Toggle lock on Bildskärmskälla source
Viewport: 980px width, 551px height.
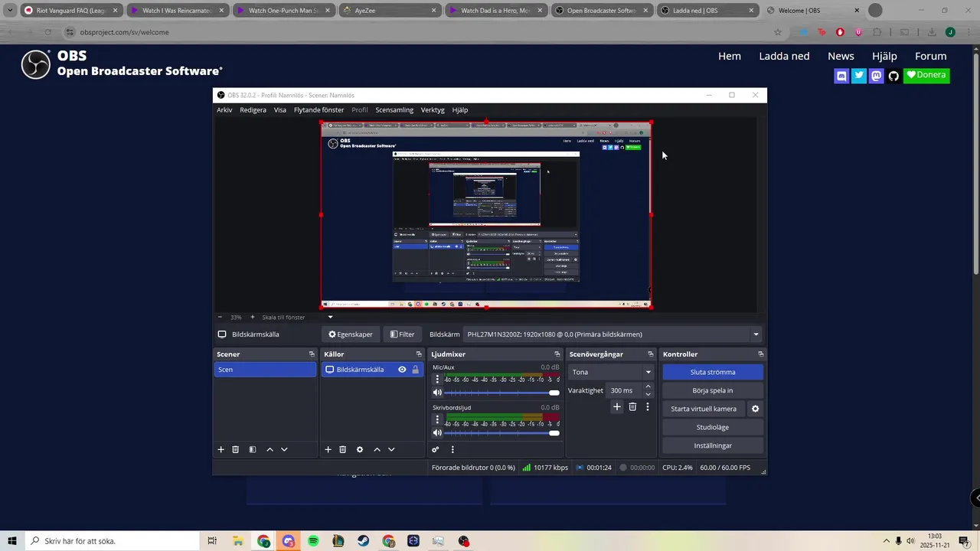pos(416,370)
